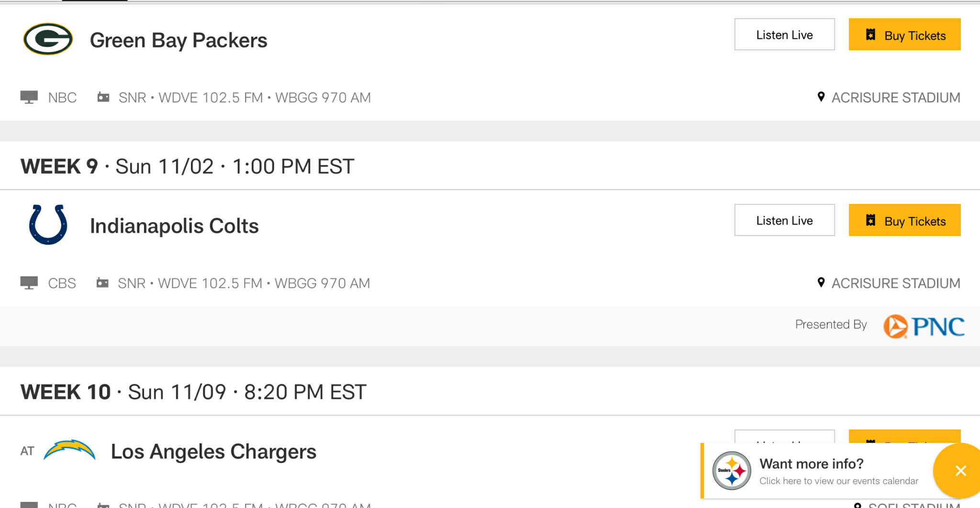
Task: Click the Steelers logo in the info popup
Action: pyautogui.click(x=731, y=471)
